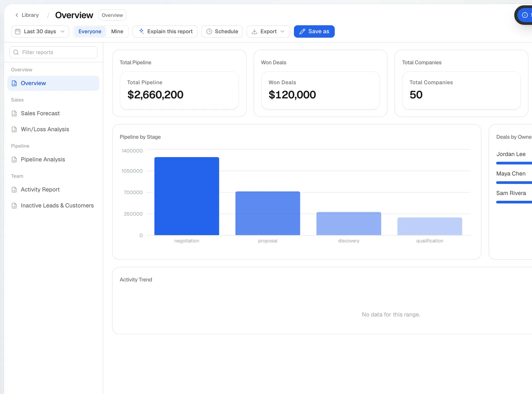Open the blue info button at top right
Viewport: 532px width, 394px height.
[x=525, y=15]
